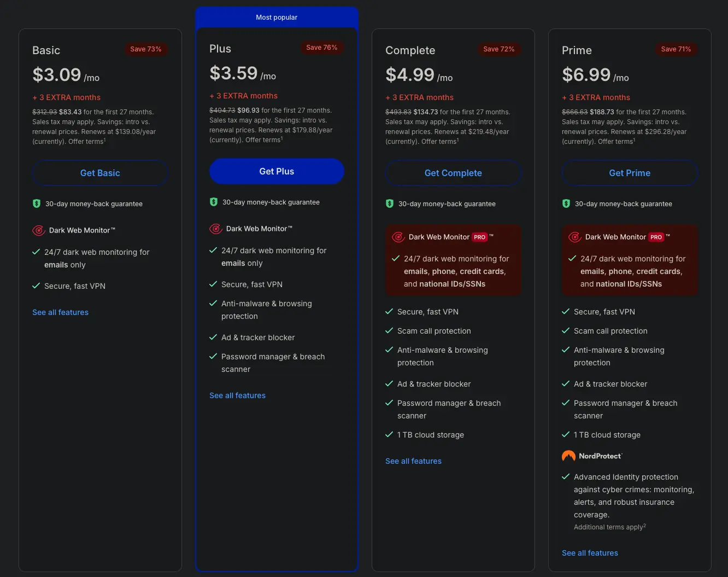728x577 pixels.
Task: Click Anti-malware & browsing protection in Complete
Action: point(443,357)
